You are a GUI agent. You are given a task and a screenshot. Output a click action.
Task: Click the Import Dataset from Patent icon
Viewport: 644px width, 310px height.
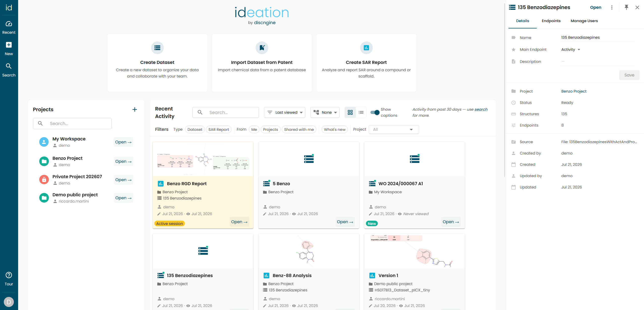tap(262, 48)
